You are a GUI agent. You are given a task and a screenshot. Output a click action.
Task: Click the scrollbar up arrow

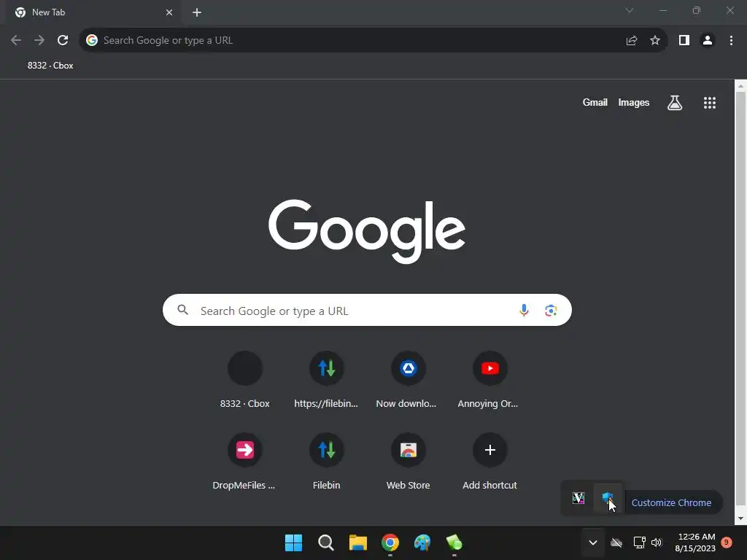[741, 86]
